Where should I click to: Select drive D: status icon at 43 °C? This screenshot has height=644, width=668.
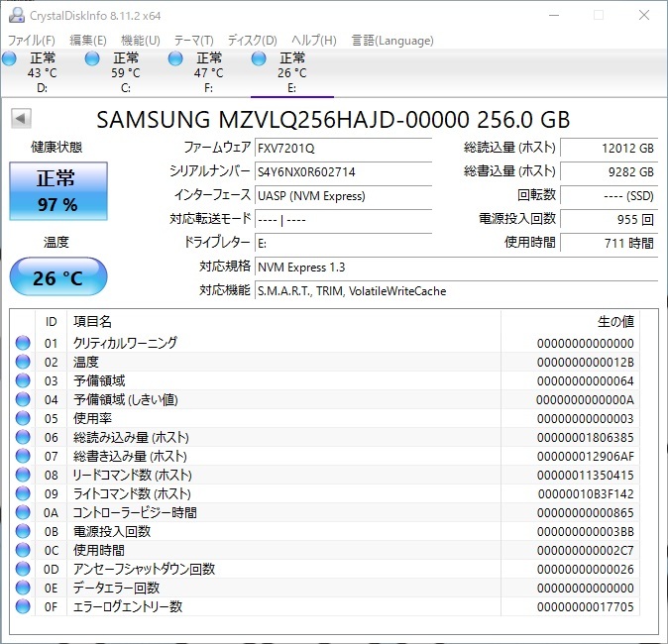pyautogui.click(x=11, y=59)
